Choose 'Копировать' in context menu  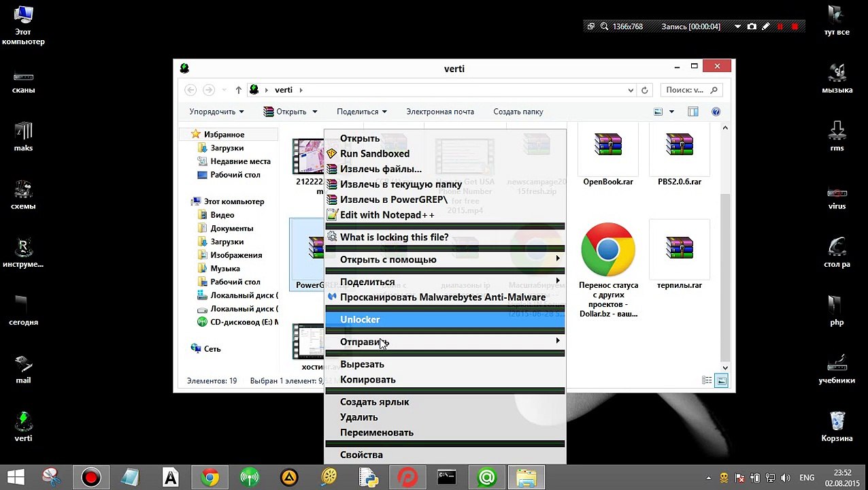click(x=445, y=379)
